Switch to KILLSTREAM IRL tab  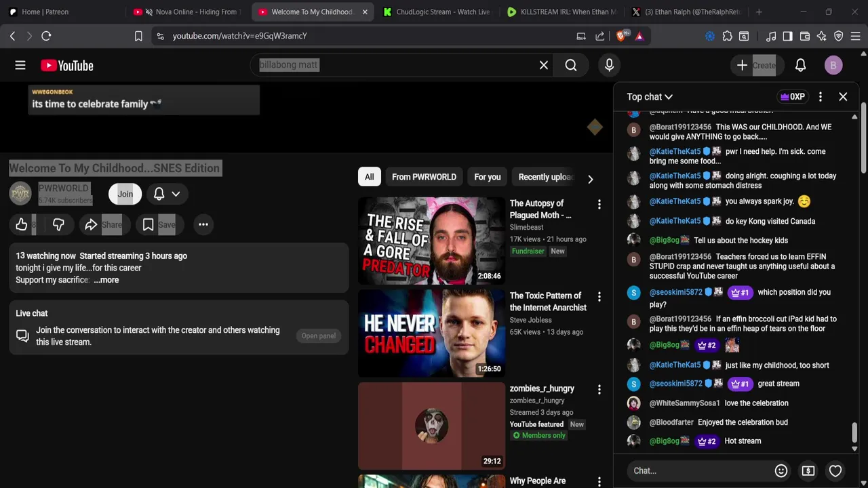coord(563,12)
